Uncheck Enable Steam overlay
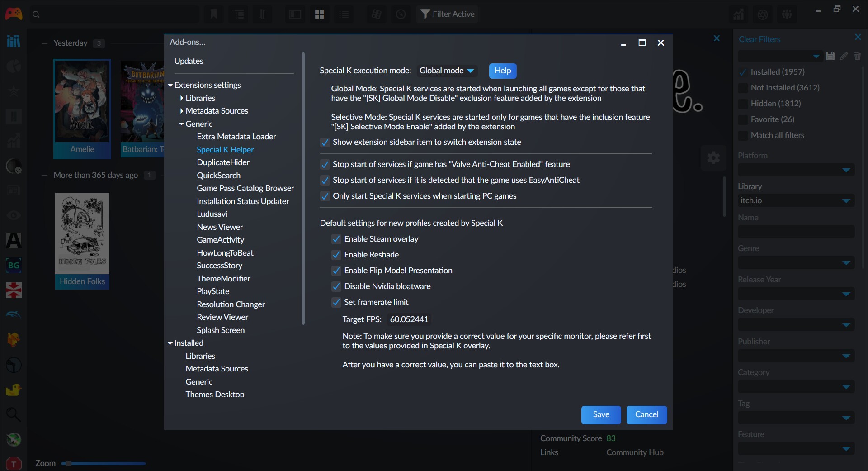The height and width of the screenshot is (471, 868). coord(336,239)
